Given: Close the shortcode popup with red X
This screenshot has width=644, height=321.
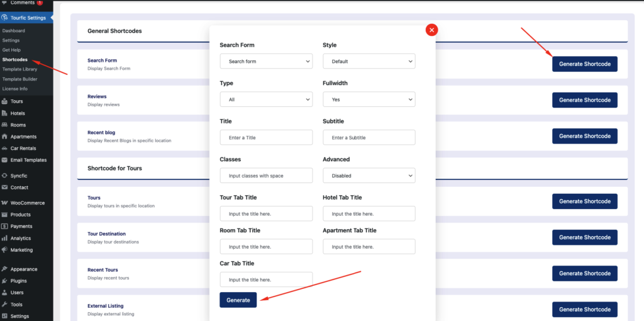Looking at the screenshot, I should [431, 30].
